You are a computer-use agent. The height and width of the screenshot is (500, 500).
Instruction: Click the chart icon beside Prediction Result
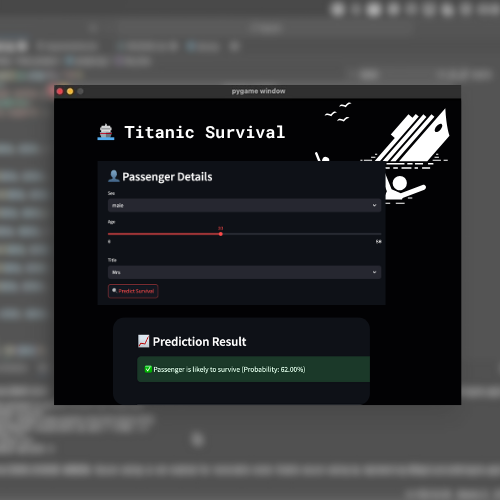[144, 341]
